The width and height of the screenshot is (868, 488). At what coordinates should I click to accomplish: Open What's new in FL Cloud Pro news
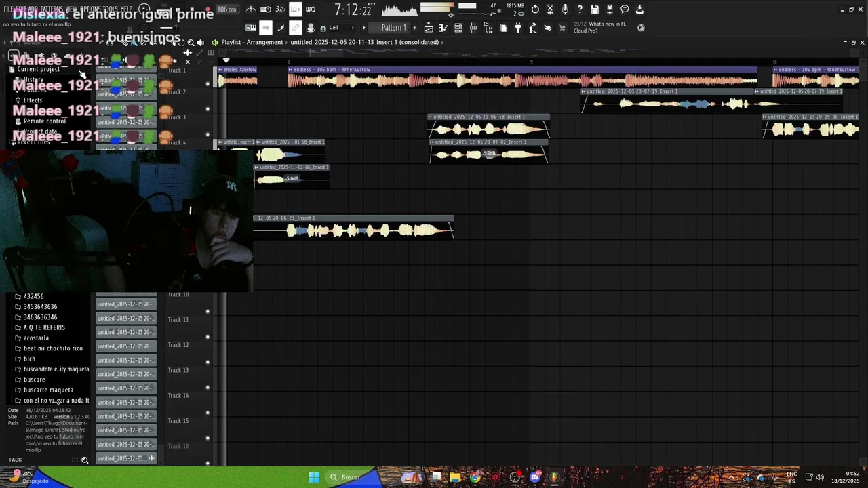coord(599,27)
